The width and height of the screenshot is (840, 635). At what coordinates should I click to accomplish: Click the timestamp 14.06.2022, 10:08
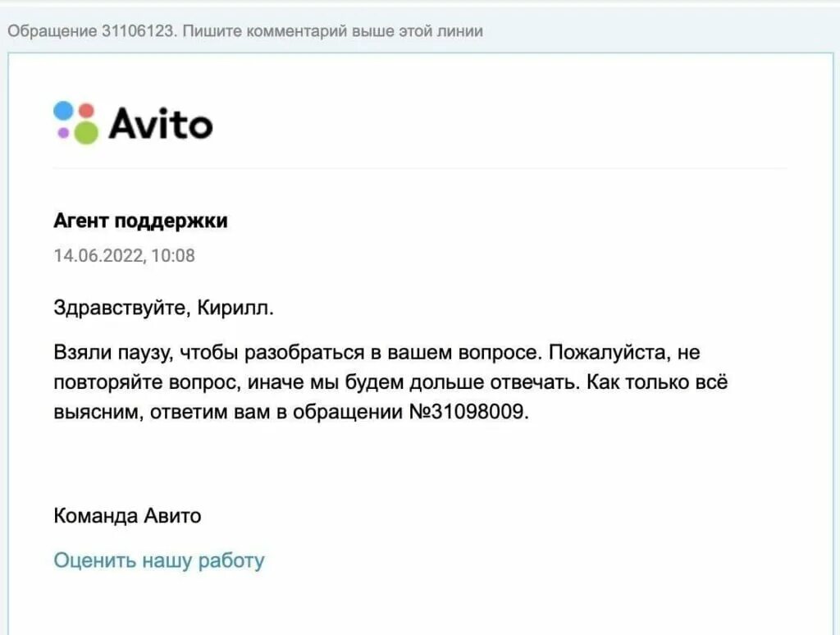(124, 255)
